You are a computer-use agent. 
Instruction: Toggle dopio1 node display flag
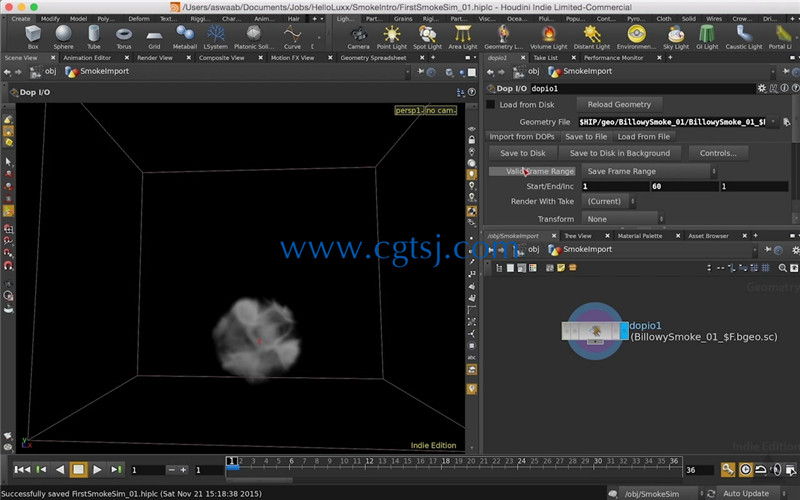pos(624,331)
